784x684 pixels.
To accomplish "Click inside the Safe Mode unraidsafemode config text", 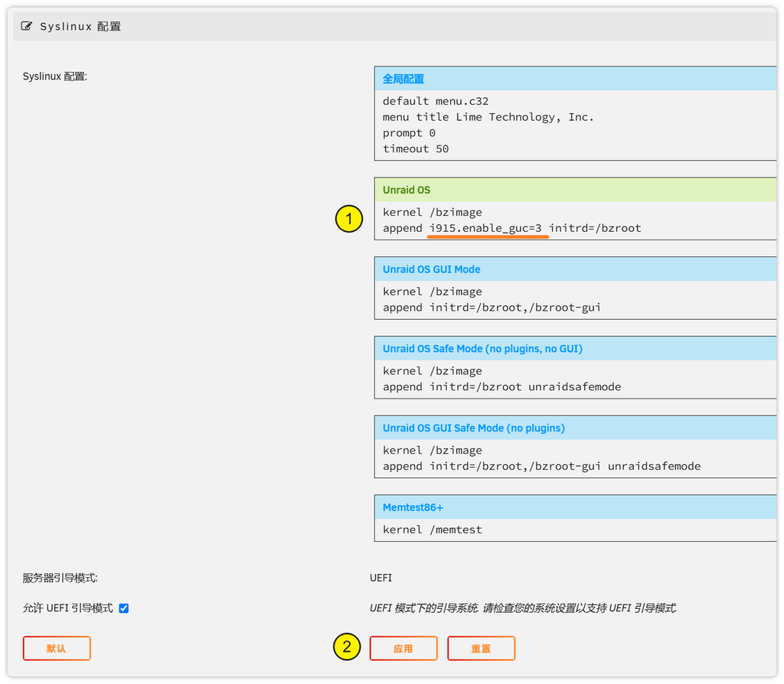I will click(574, 387).
